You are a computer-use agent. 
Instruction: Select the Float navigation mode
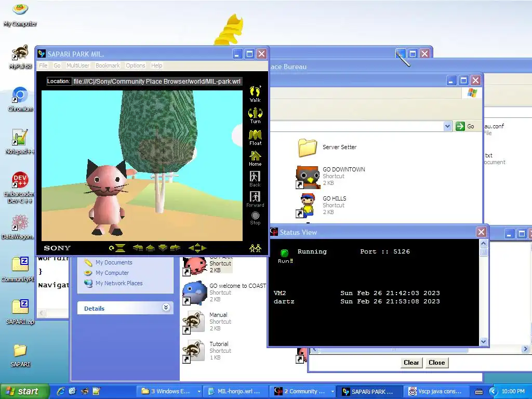(255, 137)
